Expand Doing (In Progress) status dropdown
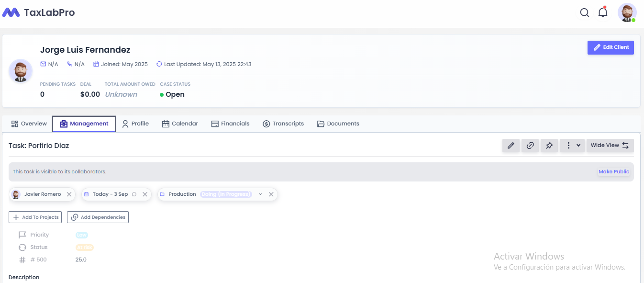 (260, 194)
